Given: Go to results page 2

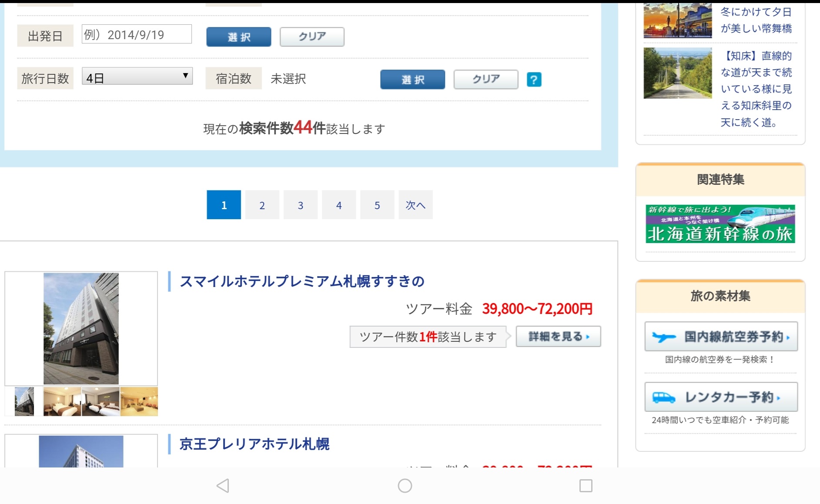Looking at the screenshot, I should (x=262, y=205).
